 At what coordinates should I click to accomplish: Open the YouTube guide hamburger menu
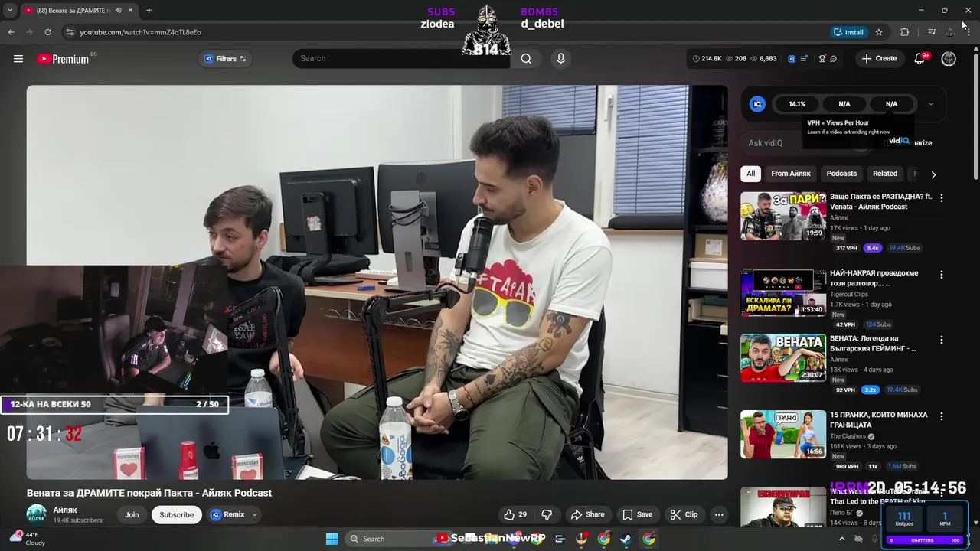(18, 59)
